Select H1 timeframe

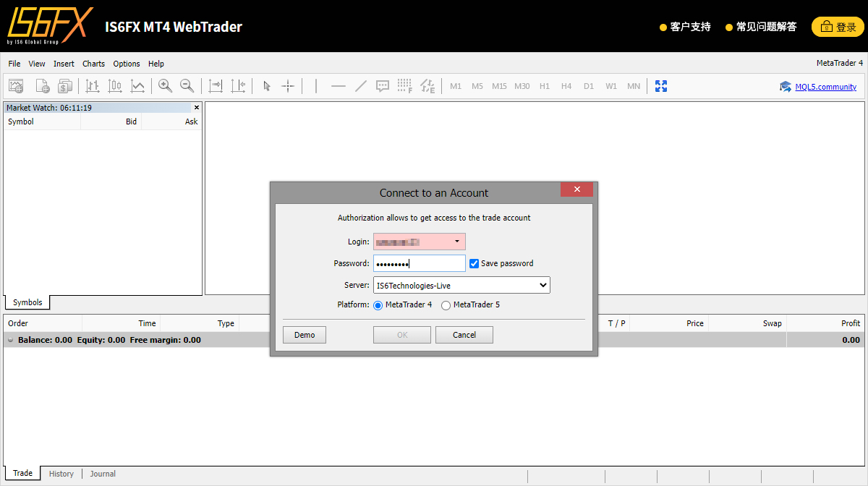point(545,86)
